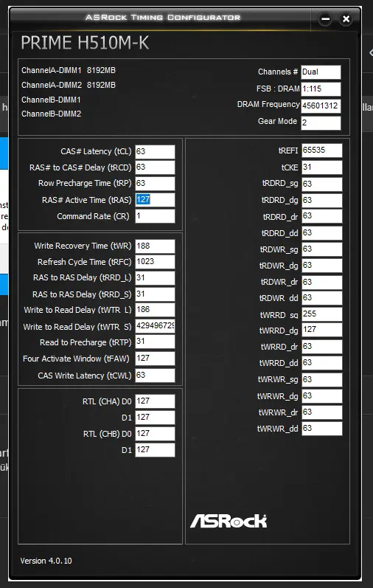The width and height of the screenshot is (373, 588).
Task: Select the tRDRD_dr field
Action: coord(321,216)
